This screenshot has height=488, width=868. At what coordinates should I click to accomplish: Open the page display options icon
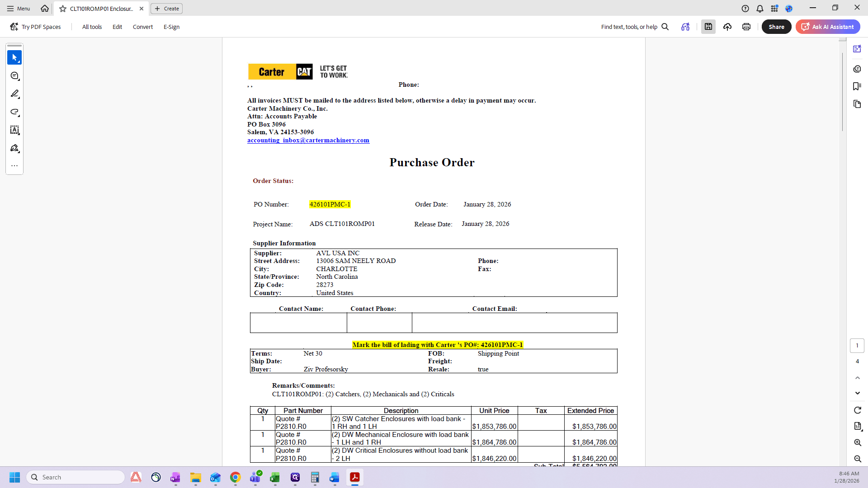click(857, 426)
